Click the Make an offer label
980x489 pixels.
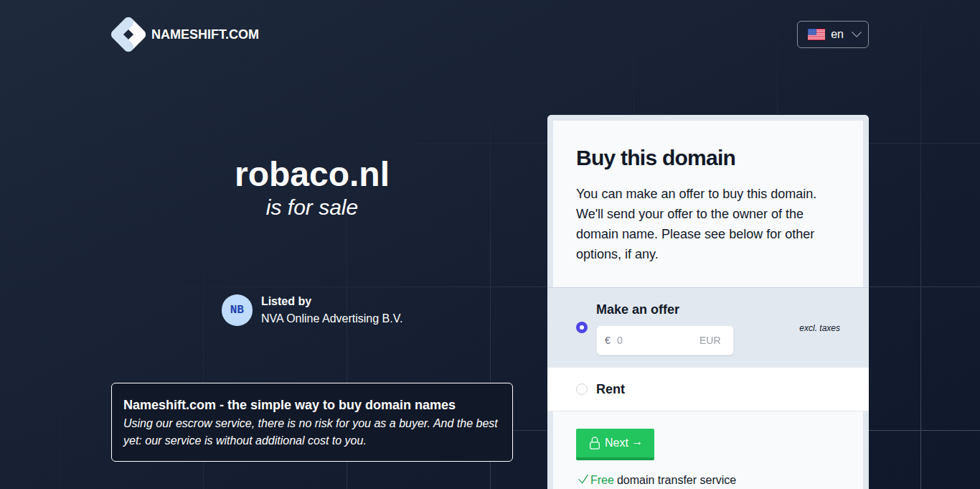coord(638,309)
